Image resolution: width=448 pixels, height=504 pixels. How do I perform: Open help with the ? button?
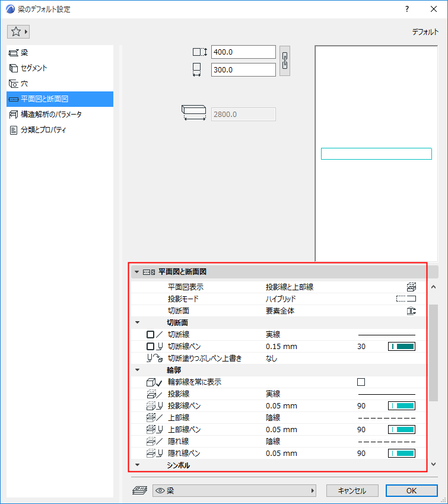coord(407,9)
